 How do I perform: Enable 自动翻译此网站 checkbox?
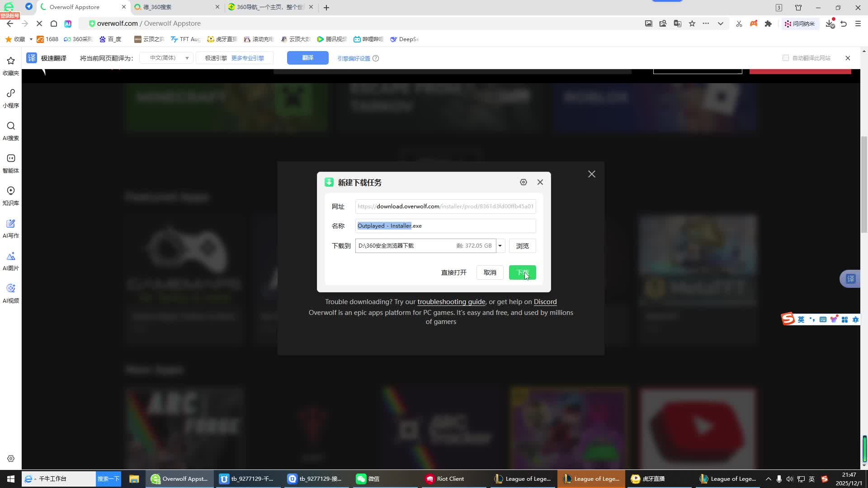tap(786, 58)
